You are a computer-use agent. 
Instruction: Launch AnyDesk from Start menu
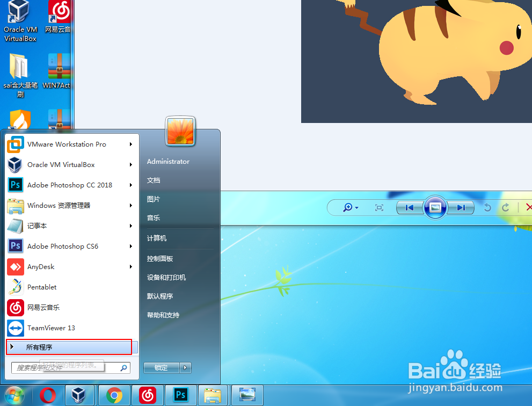(70, 267)
